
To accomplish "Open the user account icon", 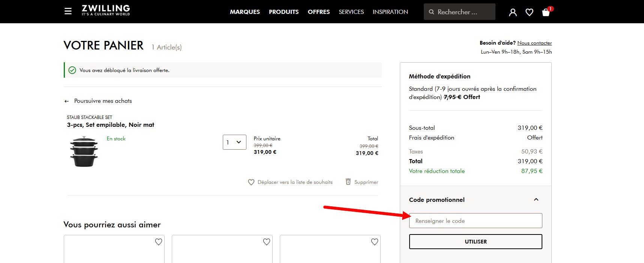I will [x=513, y=12].
